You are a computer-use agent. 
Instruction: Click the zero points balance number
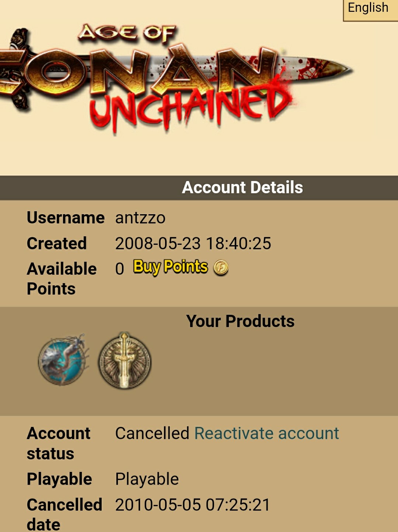120,269
